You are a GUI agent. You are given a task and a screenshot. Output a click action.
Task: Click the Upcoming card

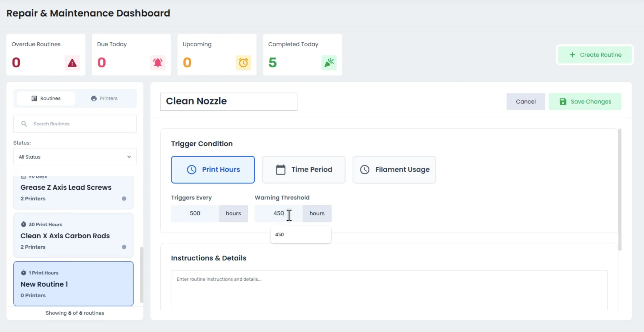pos(217,55)
